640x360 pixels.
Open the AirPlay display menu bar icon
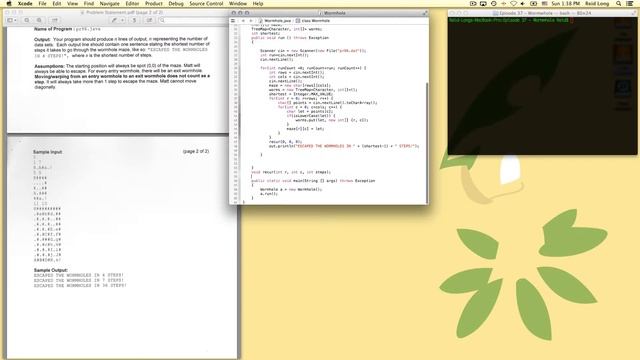(483, 3)
